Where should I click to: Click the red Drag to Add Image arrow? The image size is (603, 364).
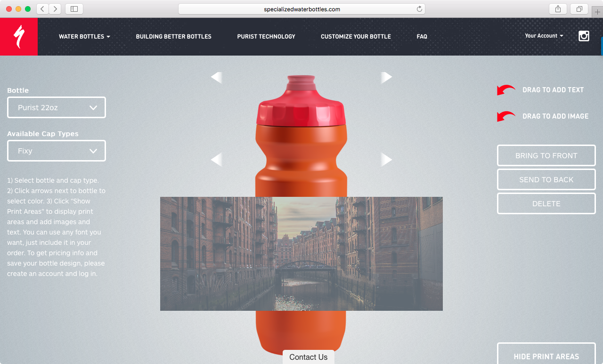506,116
